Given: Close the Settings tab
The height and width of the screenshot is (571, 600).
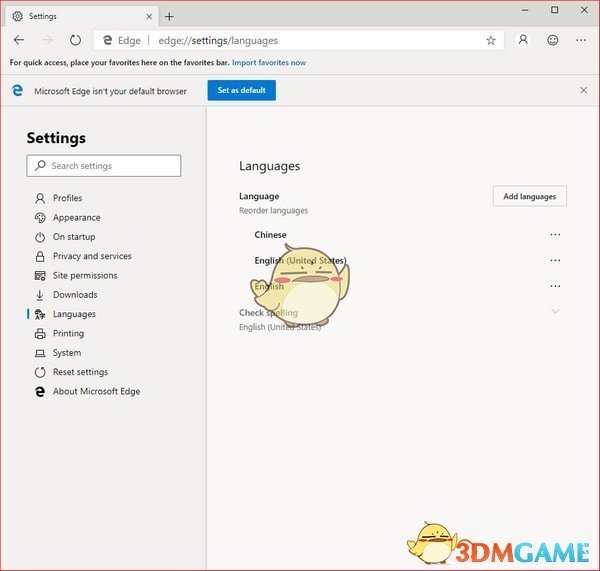Looking at the screenshot, I should pos(149,16).
